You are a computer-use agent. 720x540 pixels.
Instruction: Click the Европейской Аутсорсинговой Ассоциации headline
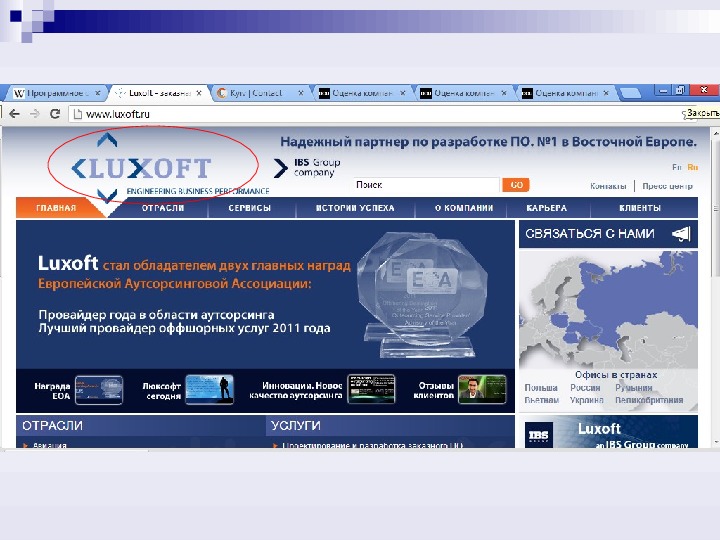(174, 284)
